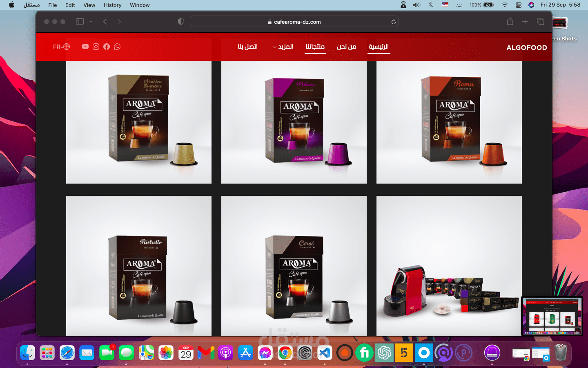
Task: Open the Apple menu
Action: tap(11, 5)
